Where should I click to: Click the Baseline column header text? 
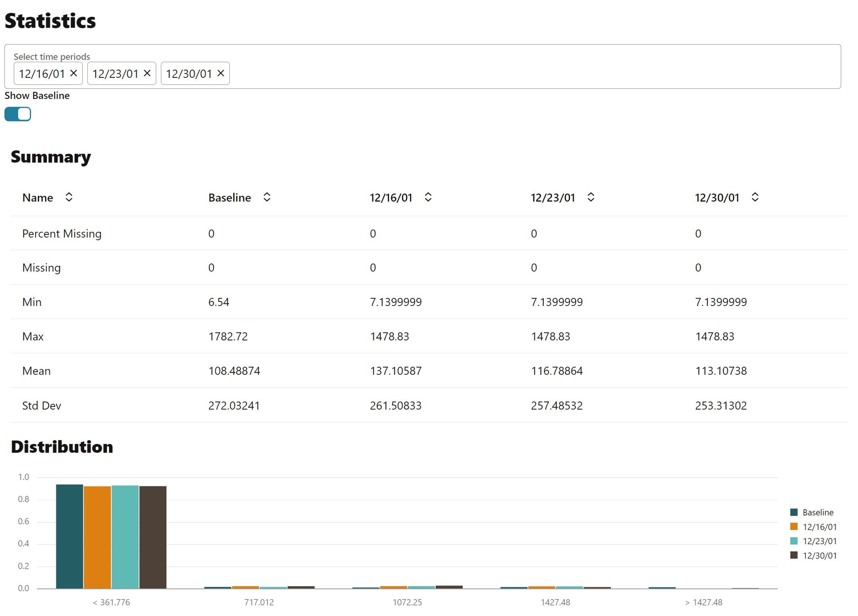pos(230,197)
